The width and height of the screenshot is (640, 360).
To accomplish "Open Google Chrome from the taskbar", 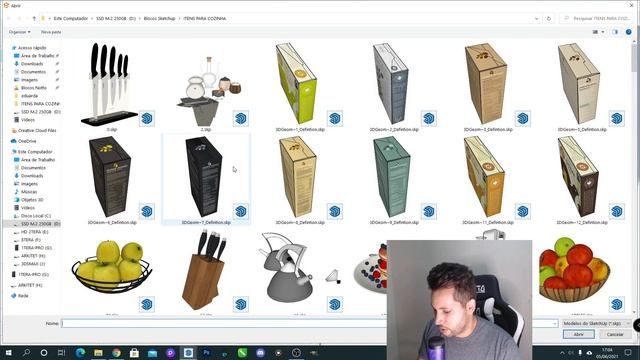I will (x=116, y=353).
